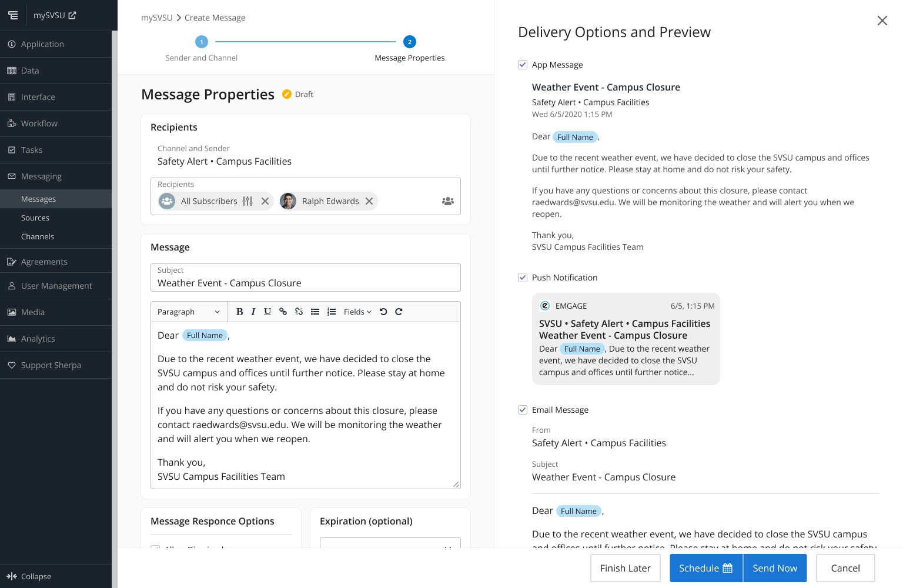Click Full Name tag in App Message preview
This screenshot has width=903, height=588.
[x=575, y=137]
